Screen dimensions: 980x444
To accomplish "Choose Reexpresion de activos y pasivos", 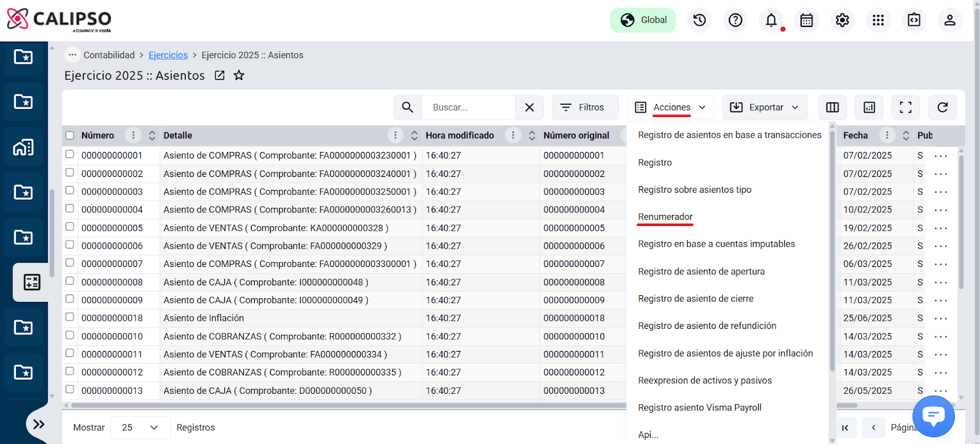I will (x=705, y=380).
